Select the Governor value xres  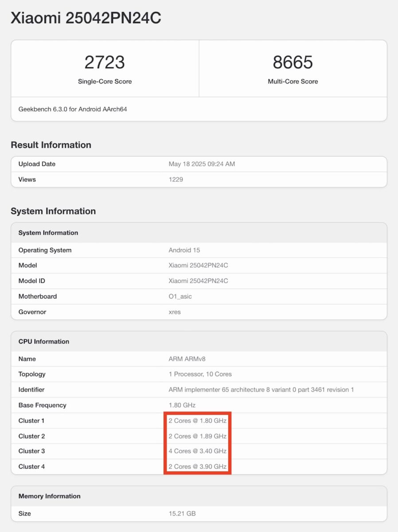(x=175, y=312)
